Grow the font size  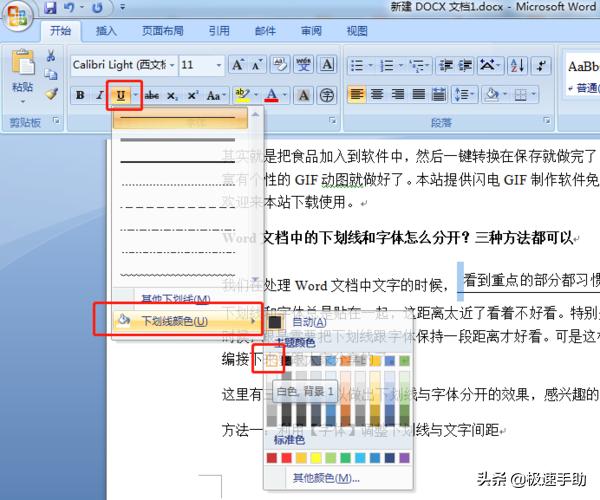pyautogui.click(x=238, y=65)
